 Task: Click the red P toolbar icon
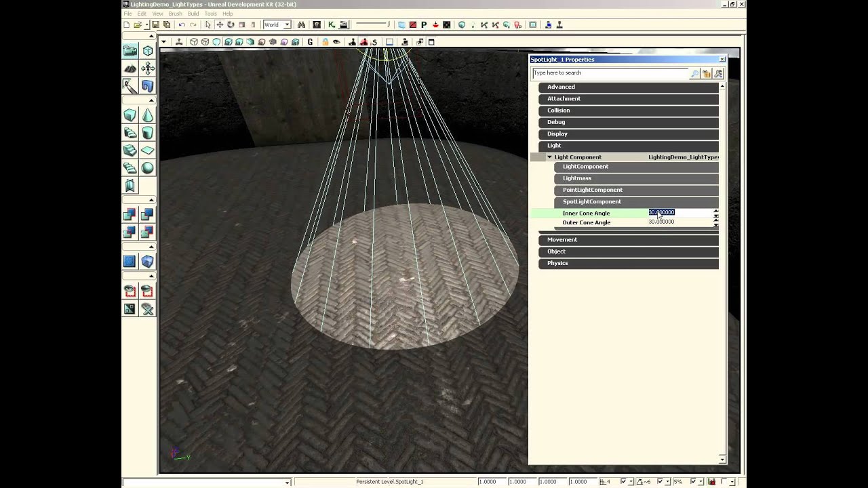[424, 24]
